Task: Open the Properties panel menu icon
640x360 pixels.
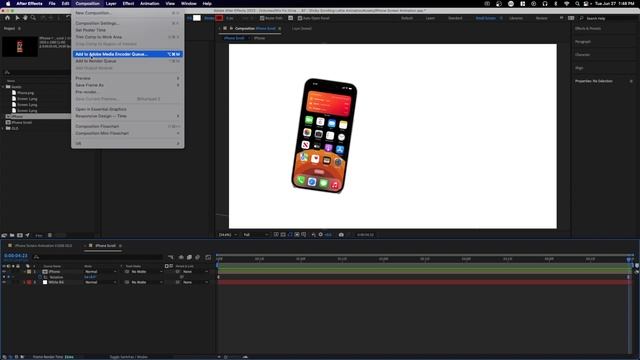Action: pos(631,81)
